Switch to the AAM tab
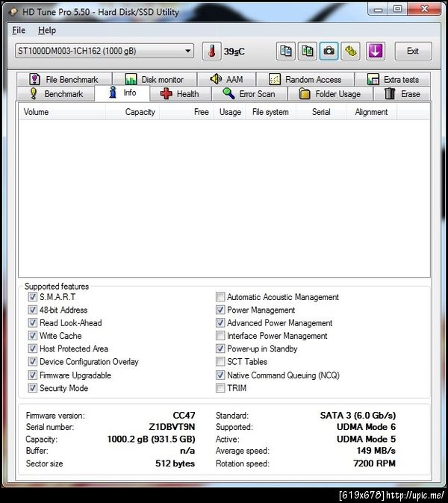The height and width of the screenshot is (503, 448). [226, 79]
